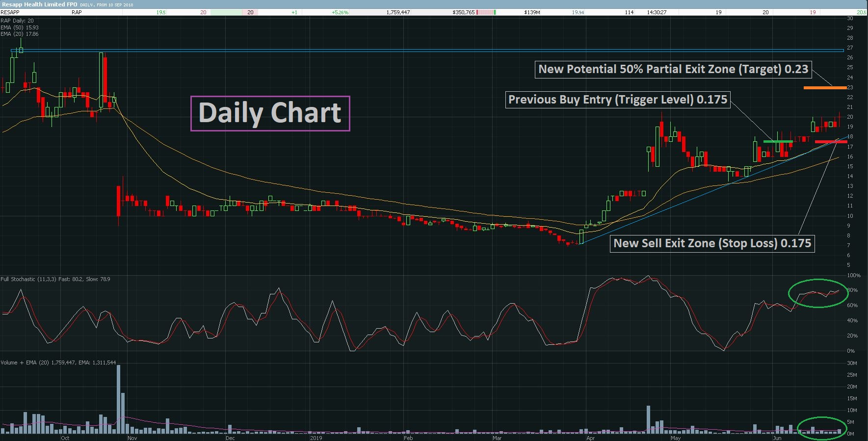Select the 1,759,447 volume cell in quote row
Viewport: 868px width, 441px height.
click(x=398, y=12)
